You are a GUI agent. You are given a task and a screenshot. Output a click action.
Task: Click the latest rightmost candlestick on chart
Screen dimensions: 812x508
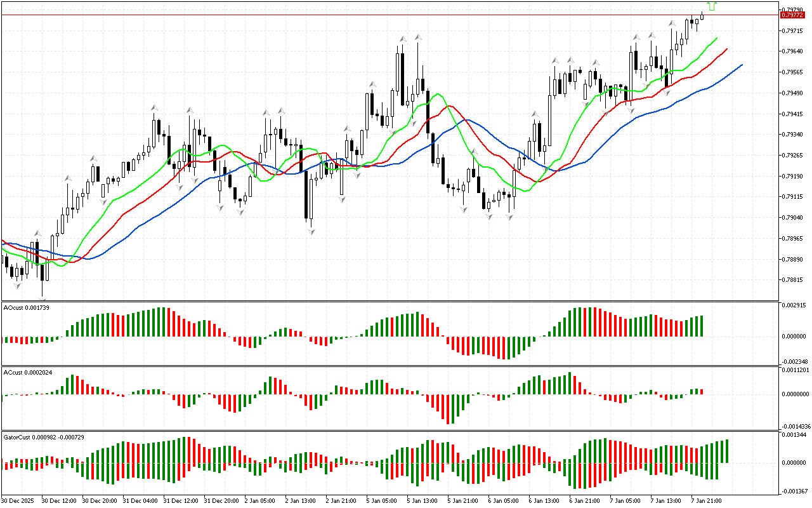tap(702, 16)
